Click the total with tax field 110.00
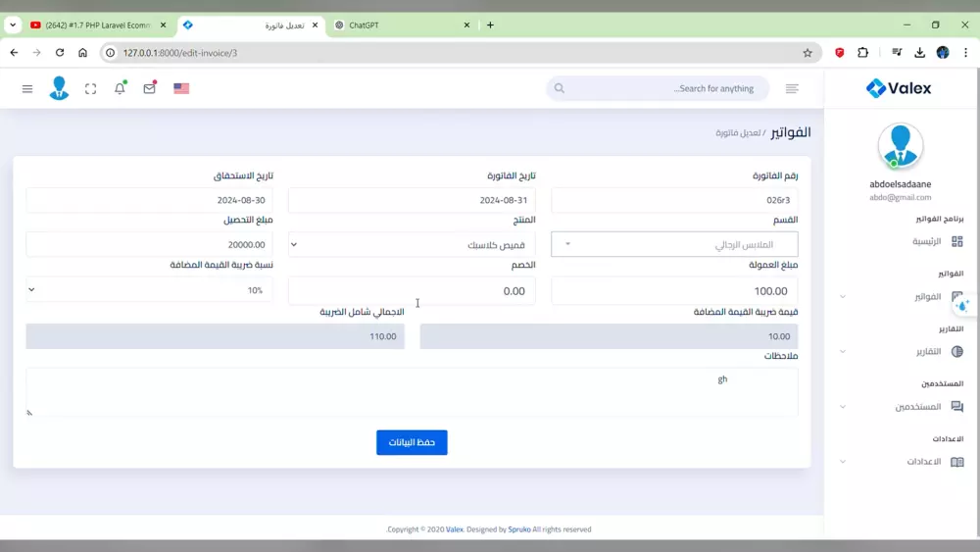Viewport: 980px width, 552px height. [x=215, y=336]
